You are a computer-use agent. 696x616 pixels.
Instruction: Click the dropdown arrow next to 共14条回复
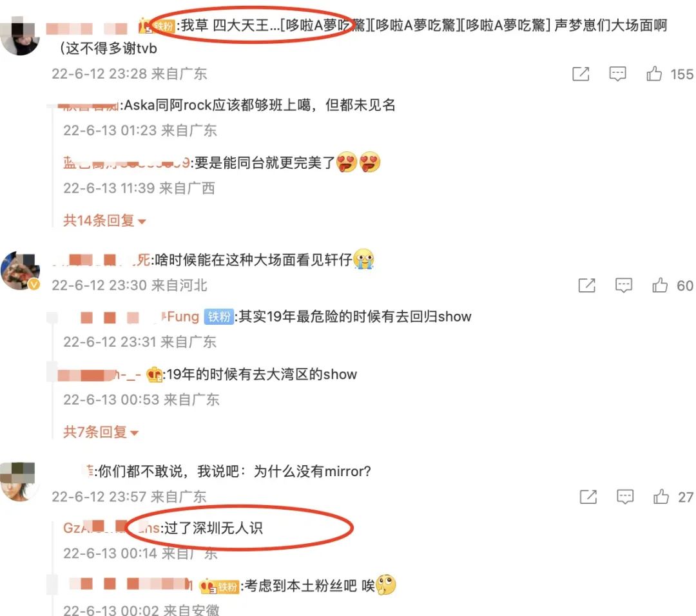coord(142,222)
